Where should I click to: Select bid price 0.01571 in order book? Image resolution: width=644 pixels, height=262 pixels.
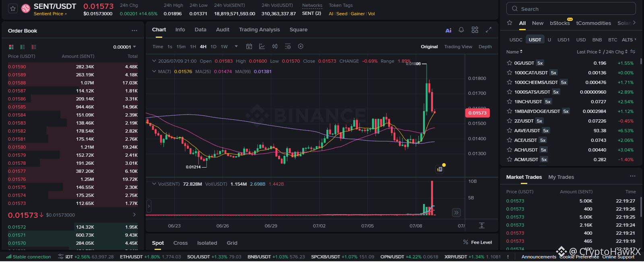pyautogui.click(x=17, y=235)
